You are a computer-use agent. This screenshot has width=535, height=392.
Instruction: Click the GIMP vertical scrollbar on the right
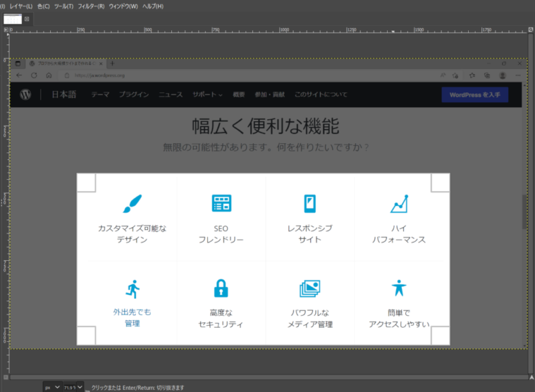[x=531, y=203]
